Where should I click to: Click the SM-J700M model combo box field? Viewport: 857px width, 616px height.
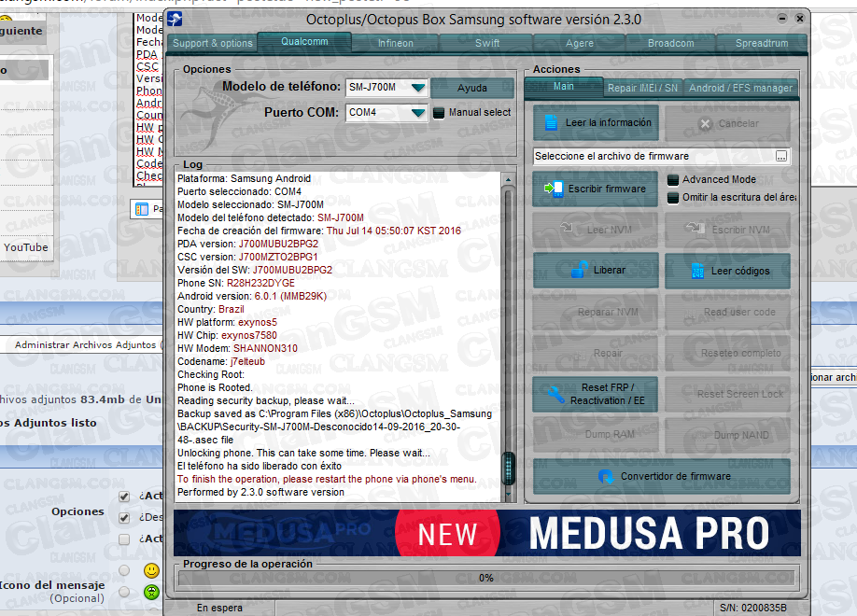click(x=386, y=88)
